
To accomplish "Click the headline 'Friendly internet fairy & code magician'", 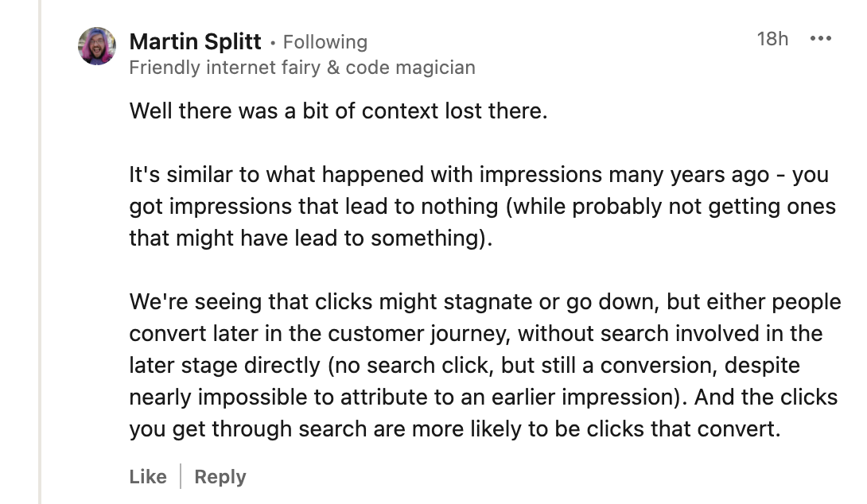I will (x=302, y=68).
